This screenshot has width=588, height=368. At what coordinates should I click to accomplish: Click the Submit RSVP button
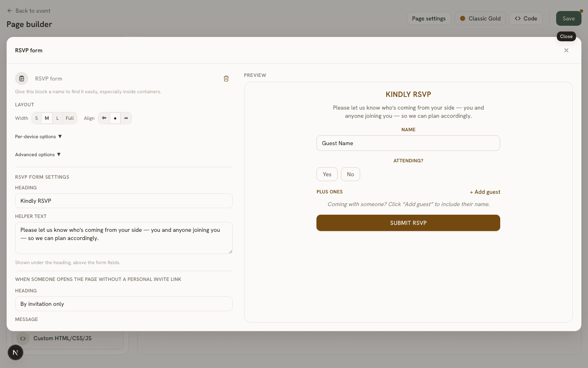coord(408,223)
